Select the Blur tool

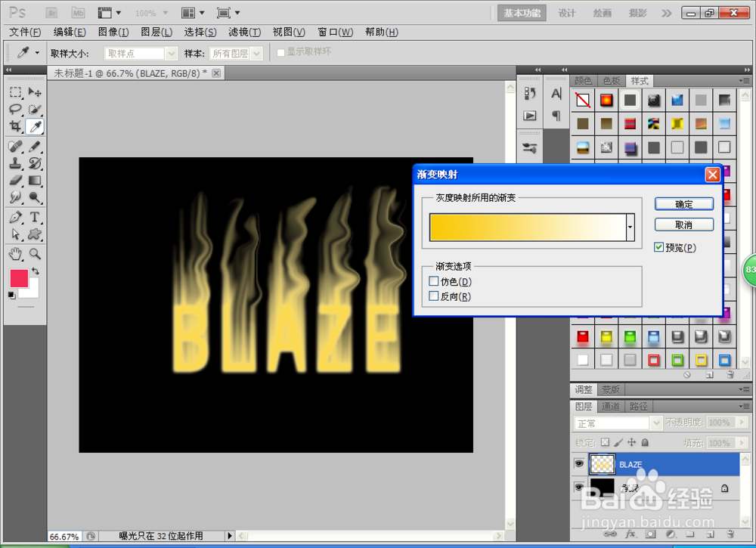coord(15,197)
